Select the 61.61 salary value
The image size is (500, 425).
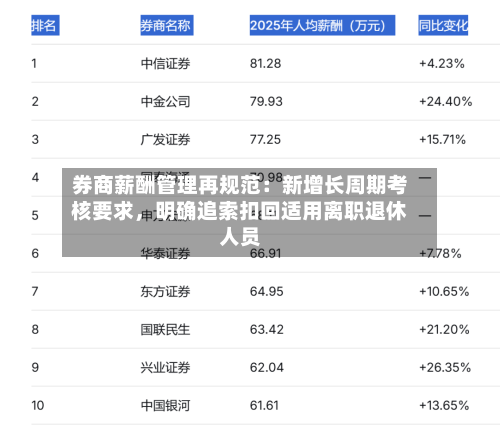pyautogui.click(x=264, y=405)
